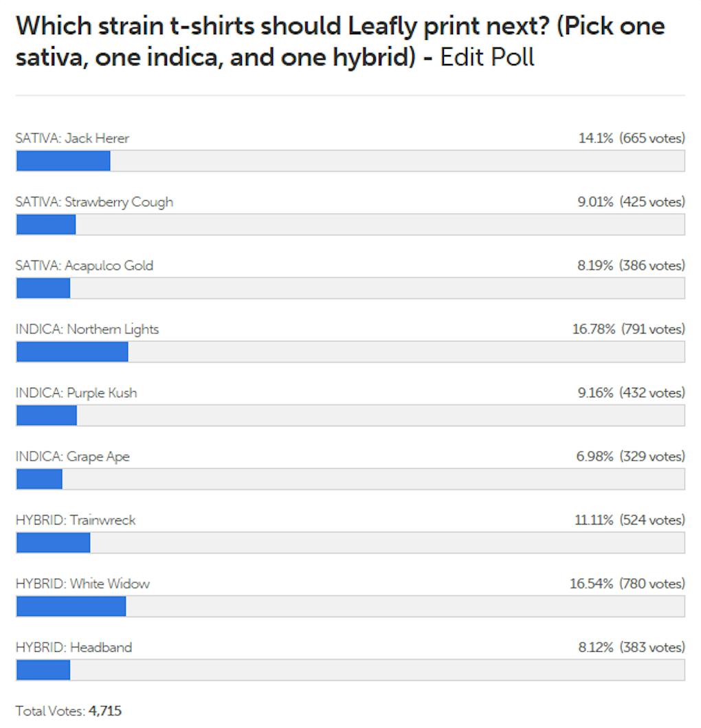Click the 16.54% (780 votes) text
The height and width of the screenshot is (728, 701).
pyautogui.click(x=627, y=584)
